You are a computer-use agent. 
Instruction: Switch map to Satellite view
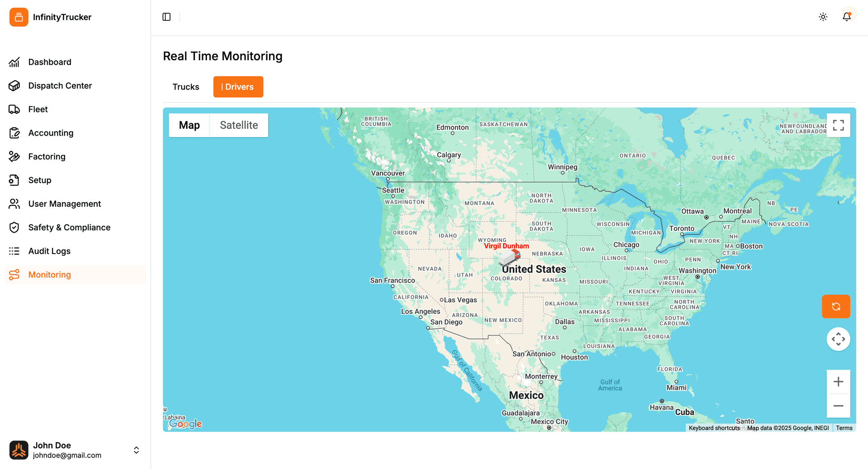tap(239, 125)
